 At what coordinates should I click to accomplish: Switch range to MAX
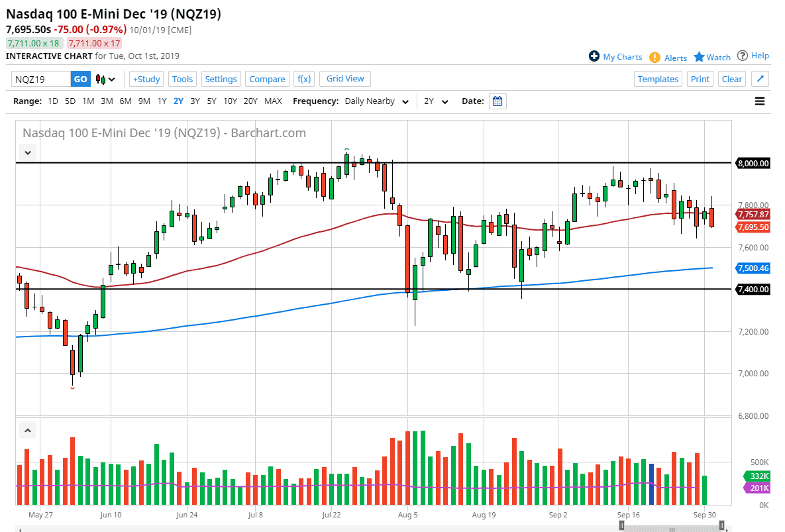pyautogui.click(x=273, y=101)
